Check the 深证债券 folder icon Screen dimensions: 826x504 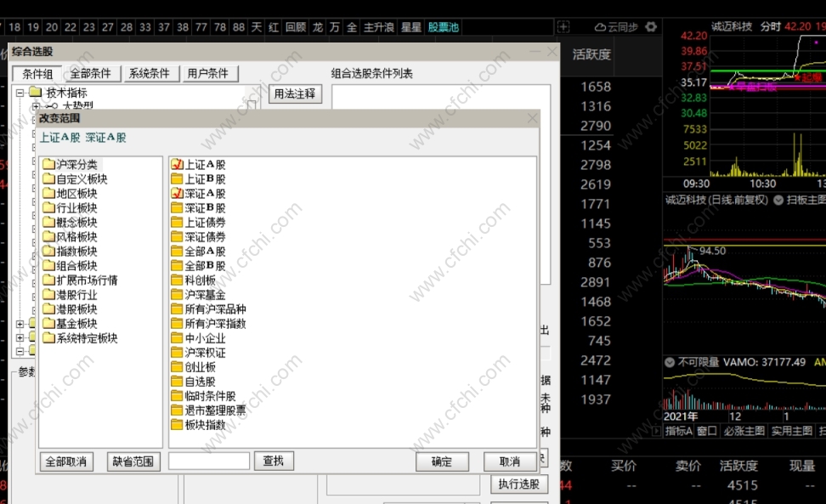[x=177, y=237]
